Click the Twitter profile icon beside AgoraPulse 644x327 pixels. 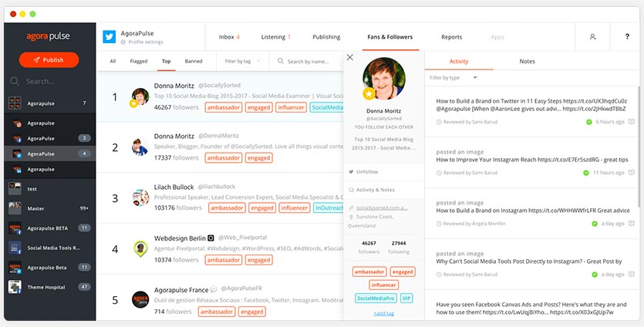(x=110, y=36)
